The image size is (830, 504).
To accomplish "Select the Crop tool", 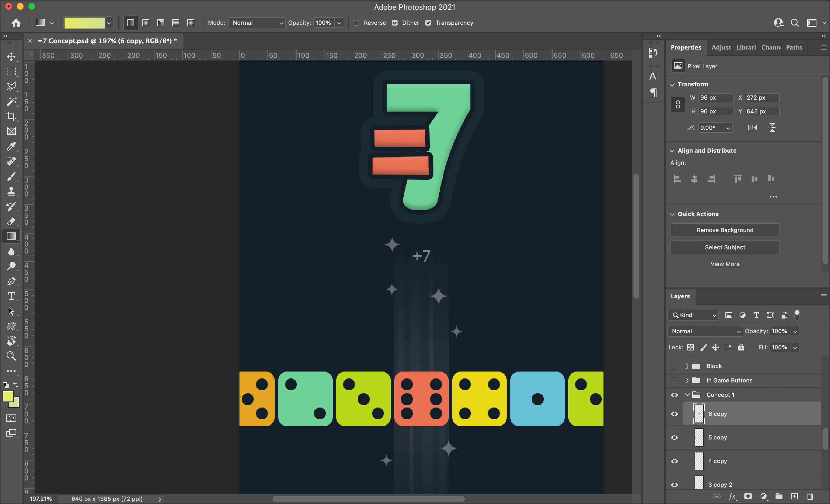I will click(11, 116).
